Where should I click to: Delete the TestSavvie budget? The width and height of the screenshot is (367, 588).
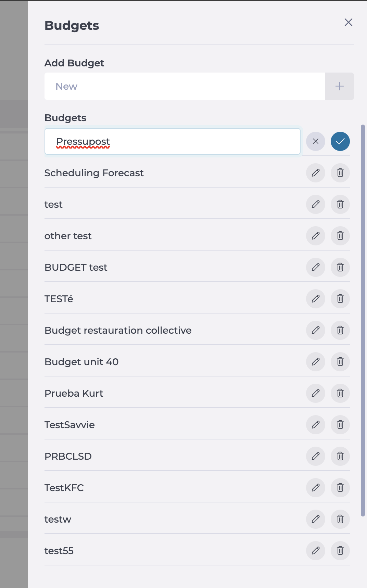[x=340, y=425]
